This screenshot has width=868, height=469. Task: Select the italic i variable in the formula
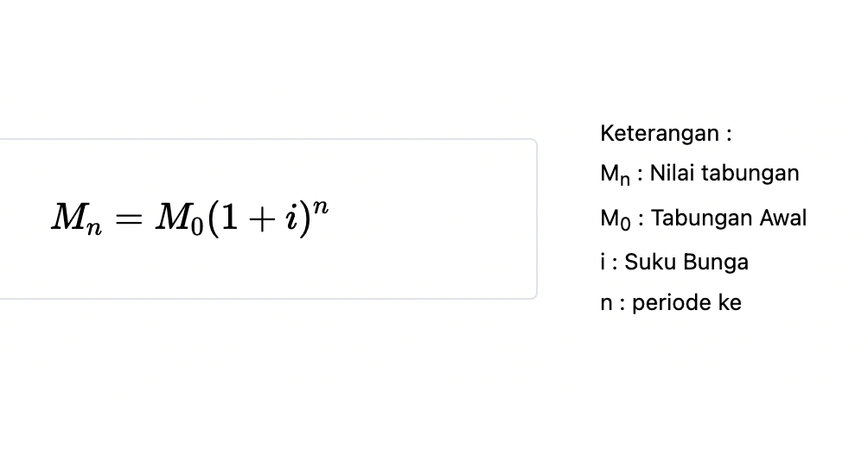291,216
